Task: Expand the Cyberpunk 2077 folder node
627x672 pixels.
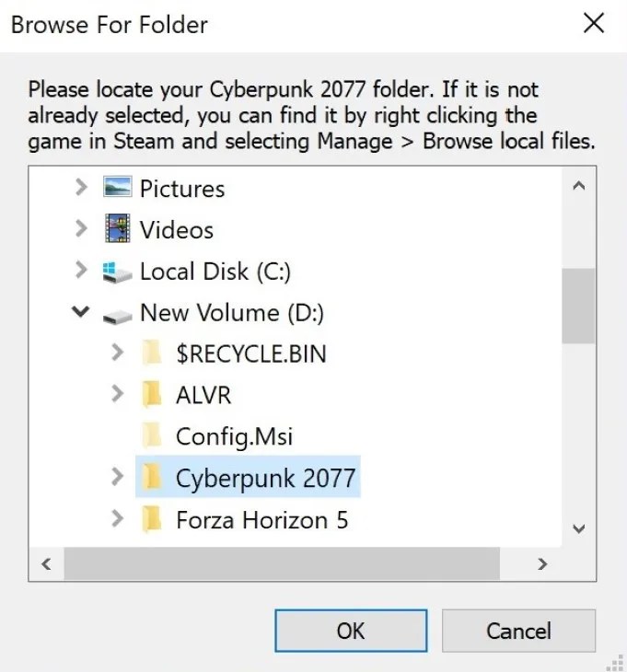Action: 117,478
